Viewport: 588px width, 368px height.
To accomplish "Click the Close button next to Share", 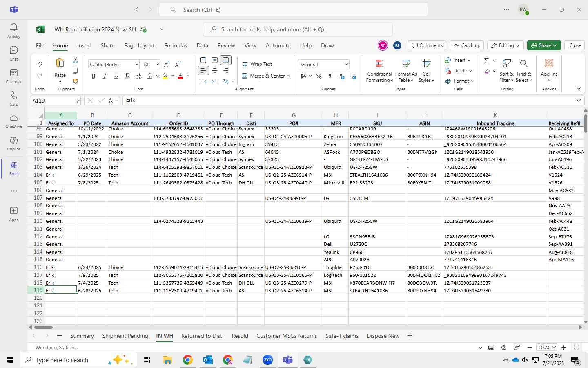I will 575,45.
